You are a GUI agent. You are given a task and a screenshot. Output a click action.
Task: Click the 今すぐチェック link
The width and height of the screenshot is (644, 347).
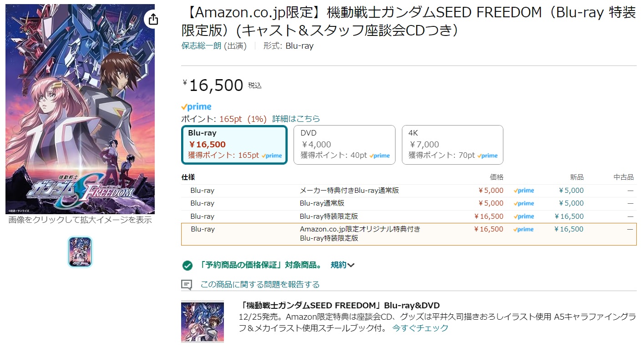[x=420, y=328]
